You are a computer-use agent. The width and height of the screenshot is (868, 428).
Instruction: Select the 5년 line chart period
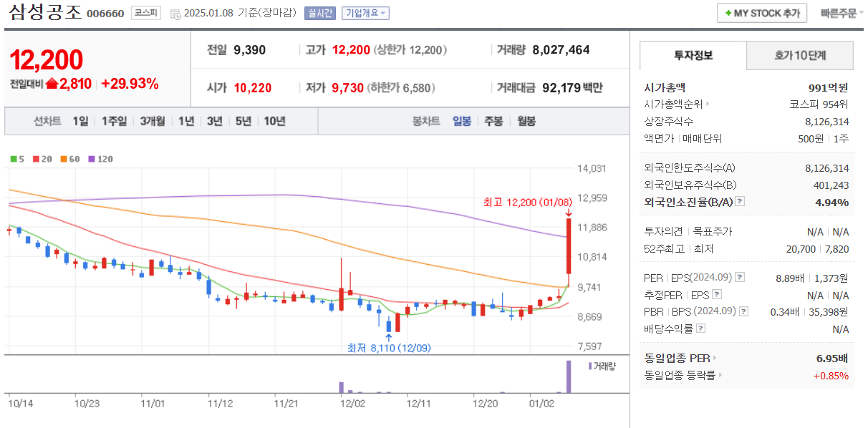(243, 121)
